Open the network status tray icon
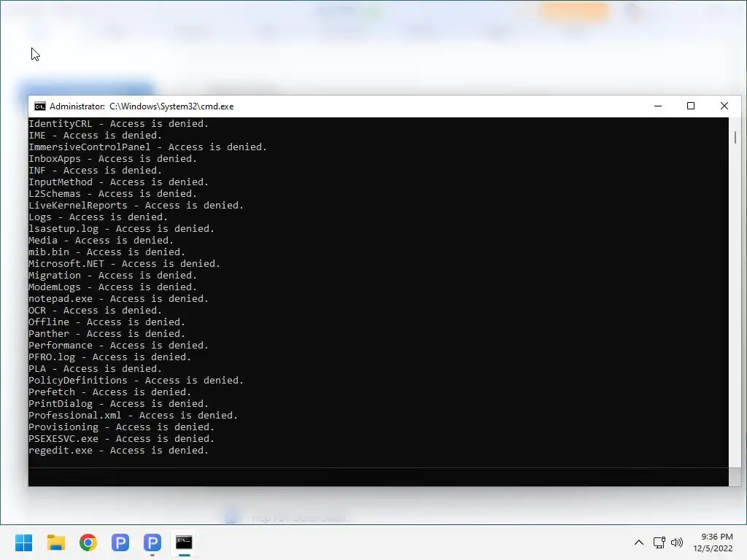The height and width of the screenshot is (560, 747). [x=659, y=542]
